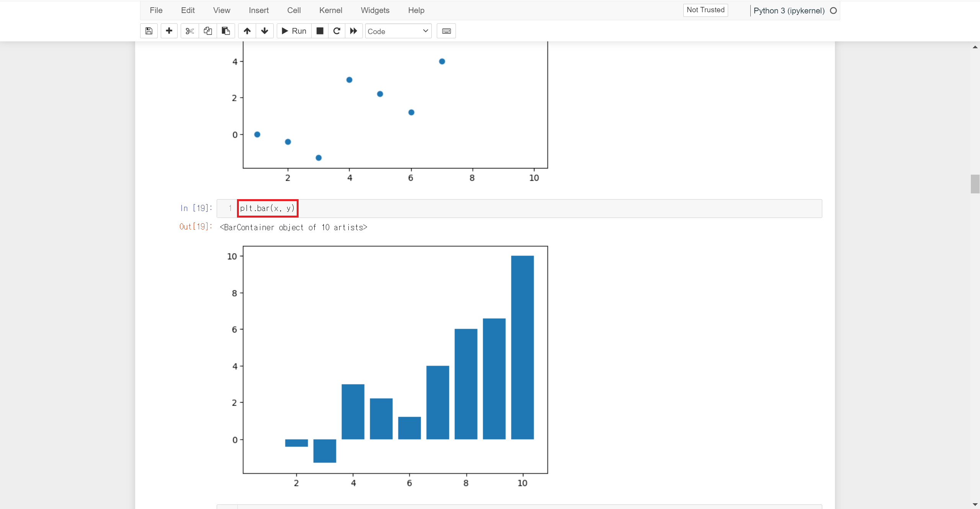The image size is (980, 509).
Task: Restart the kernel with circular arrow
Action: click(336, 31)
